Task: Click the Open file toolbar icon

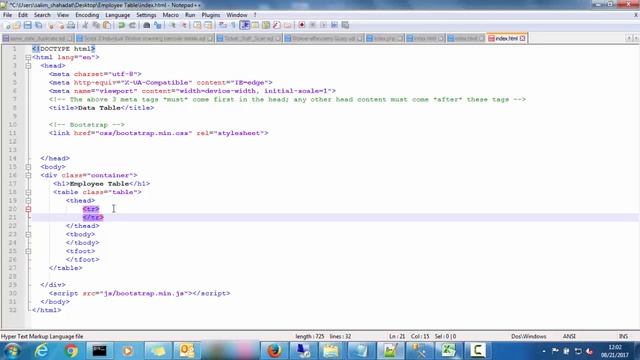Action: [x=17, y=25]
